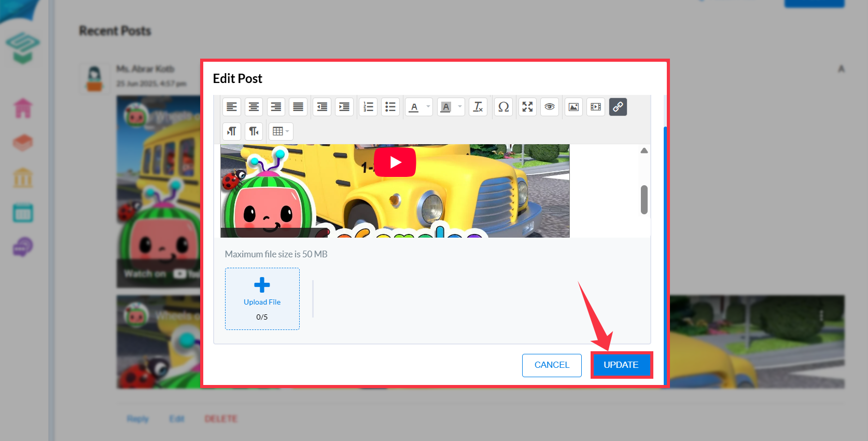Center-align the post text
The width and height of the screenshot is (868, 441).
(x=254, y=107)
